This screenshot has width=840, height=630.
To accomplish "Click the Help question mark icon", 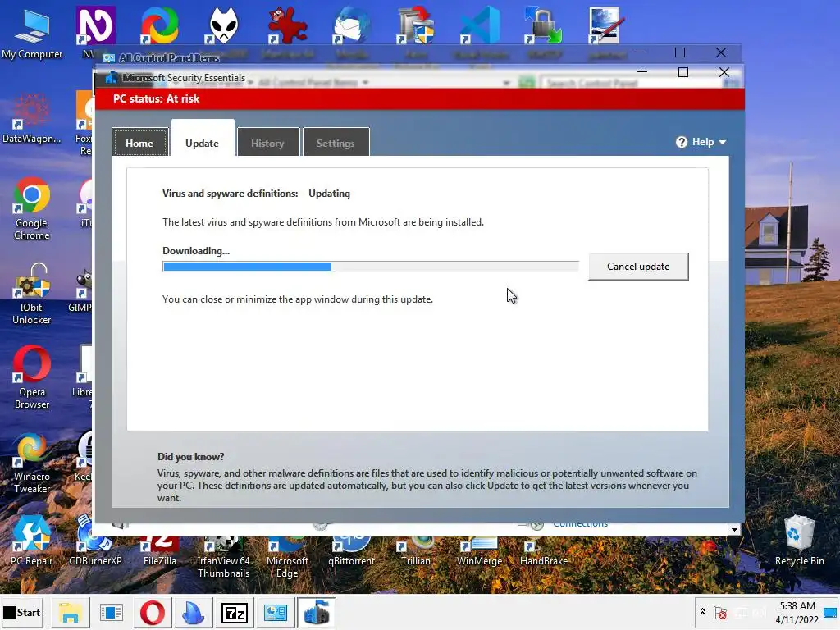I will click(682, 142).
